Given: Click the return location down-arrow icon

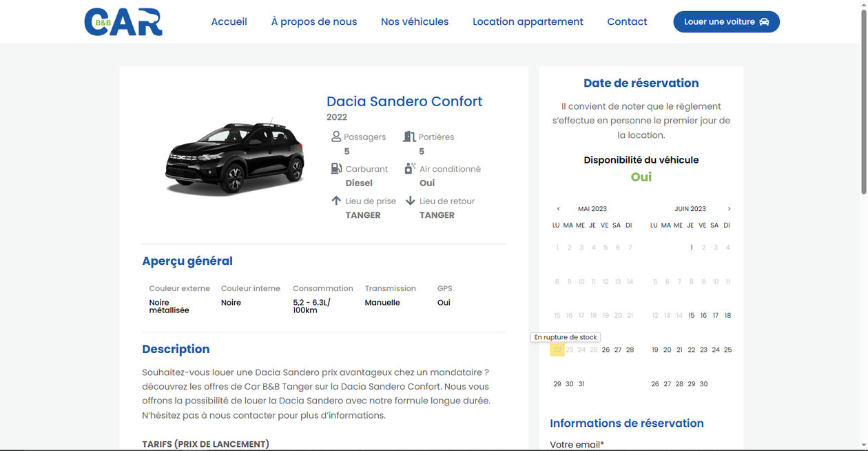Looking at the screenshot, I should [410, 201].
